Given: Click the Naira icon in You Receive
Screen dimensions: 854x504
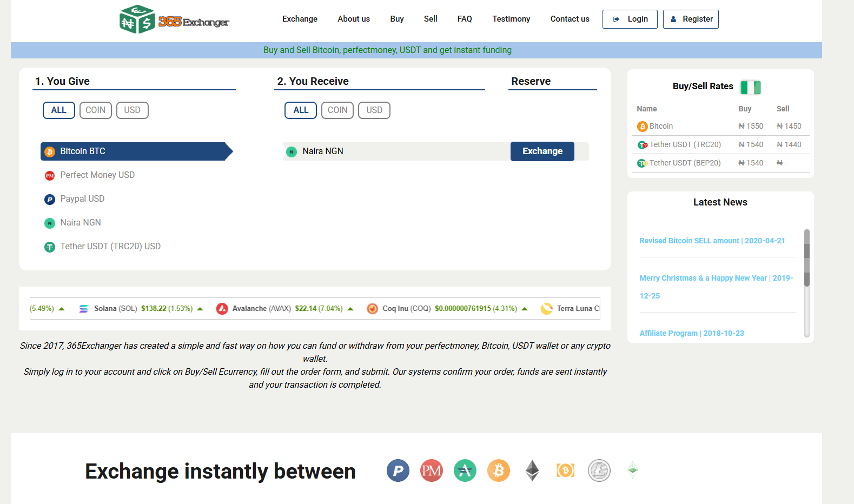Looking at the screenshot, I should tap(292, 152).
